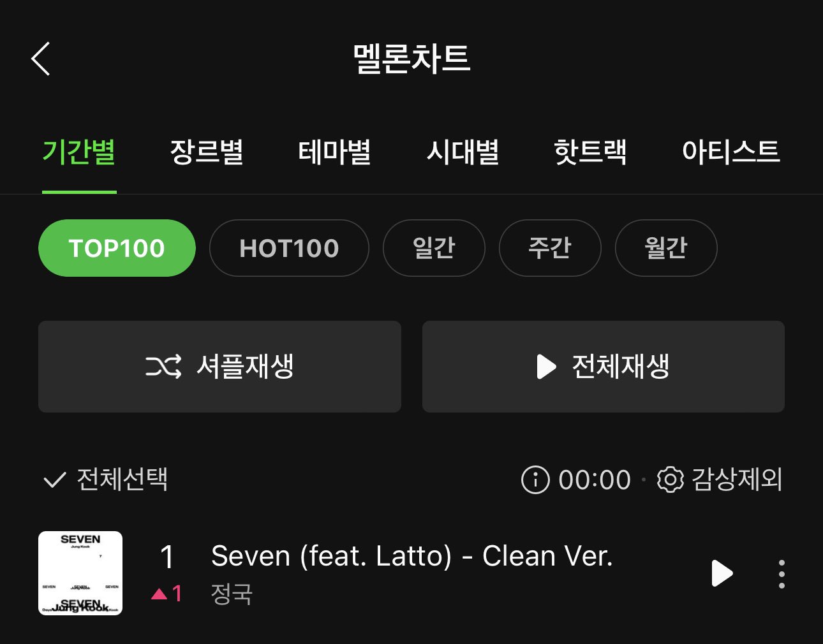This screenshot has height=644, width=823.
Task: Open the artist name 정국 link
Action: 232,594
